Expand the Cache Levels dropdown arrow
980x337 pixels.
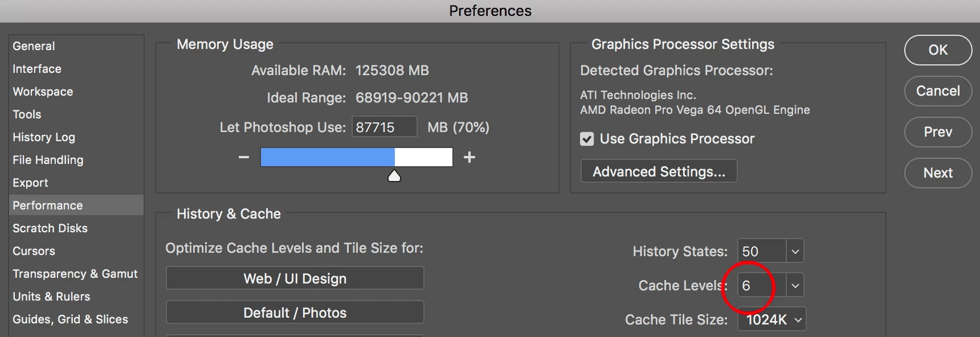(795, 285)
